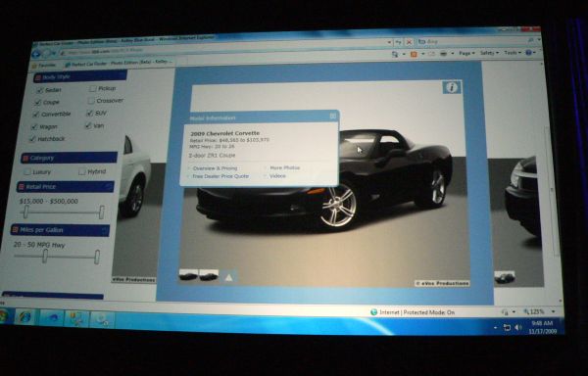The image size is (588, 376).
Task: Click the stop loading X button
Action: [409, 42]
